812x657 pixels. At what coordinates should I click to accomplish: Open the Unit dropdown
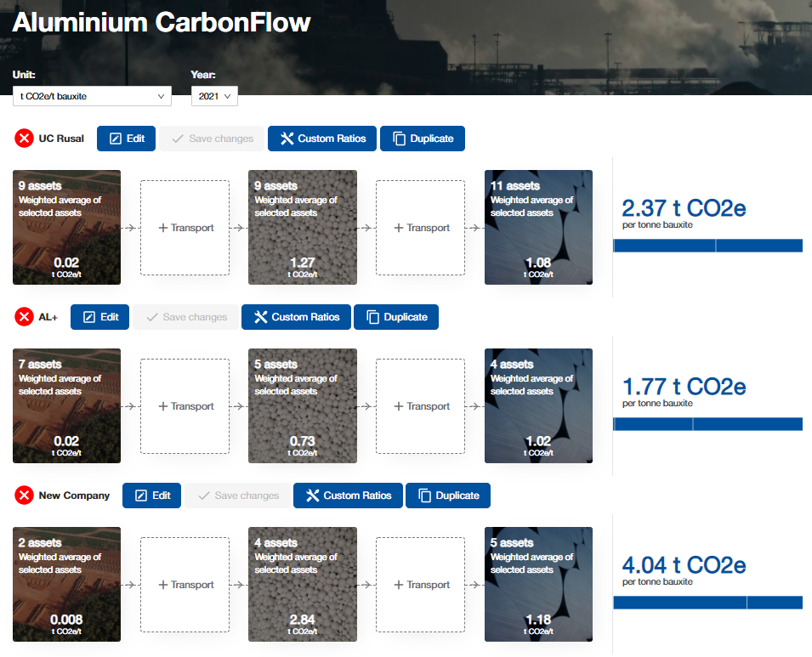pos(92,96)
